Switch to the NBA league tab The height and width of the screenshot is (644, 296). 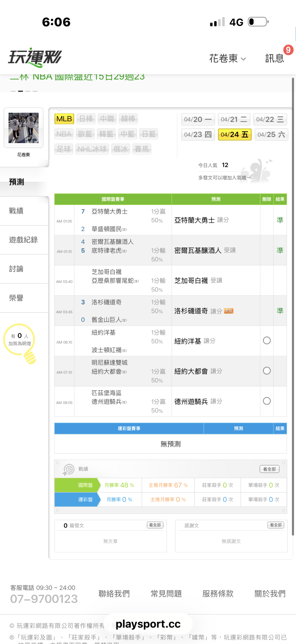click(x=64, y=134)
